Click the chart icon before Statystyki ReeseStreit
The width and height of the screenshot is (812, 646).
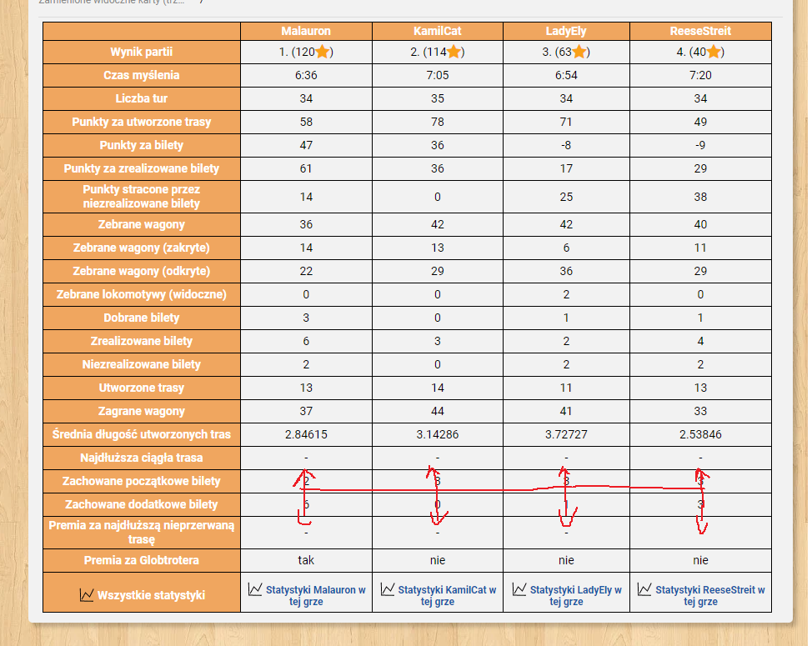(x=644, y=589)
